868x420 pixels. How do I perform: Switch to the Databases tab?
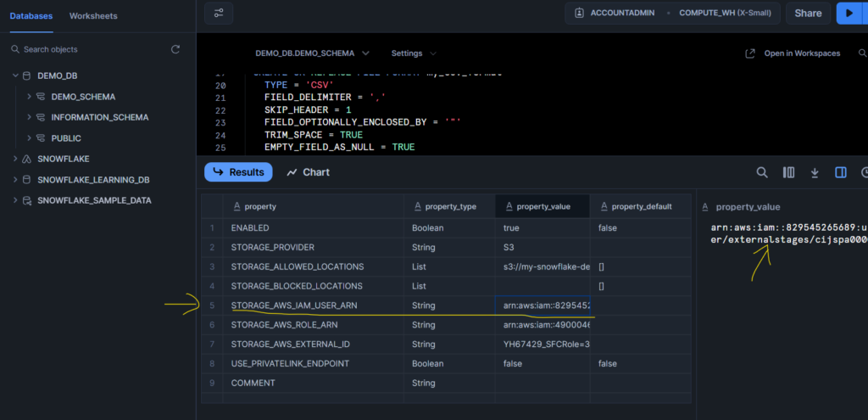pyautogui.click(x=31, y=16)
